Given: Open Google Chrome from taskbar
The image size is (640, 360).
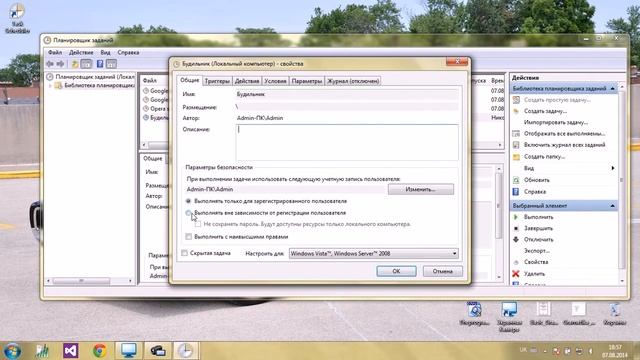Looking at the screenshot, I should pos(100,351).
